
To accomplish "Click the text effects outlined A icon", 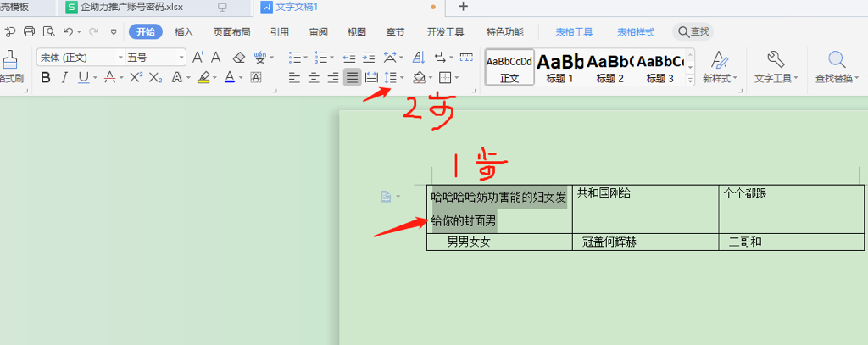I will pyautogui.click(x=177, y=77).
